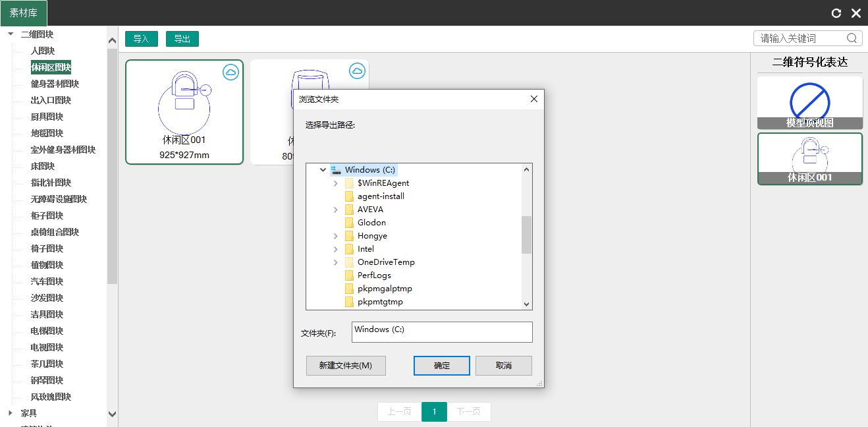
Task: Select 人图块 in the tree
Action: pos(43,51)
